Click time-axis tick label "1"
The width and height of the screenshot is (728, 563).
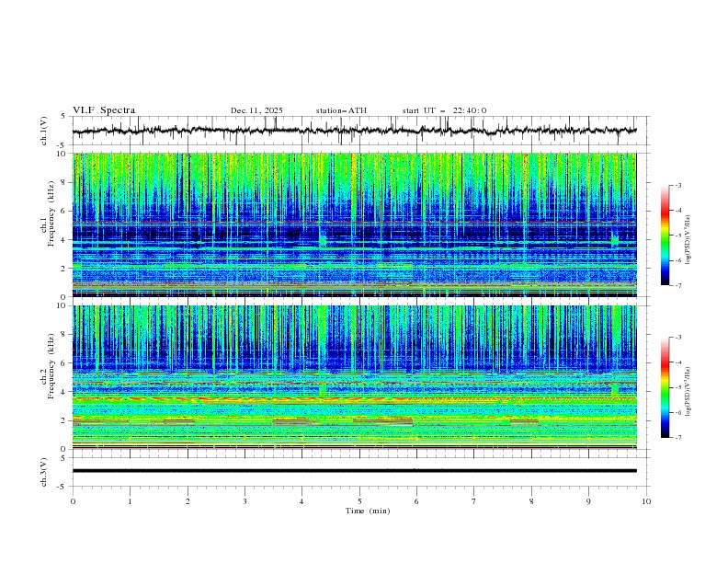[130, 501]
